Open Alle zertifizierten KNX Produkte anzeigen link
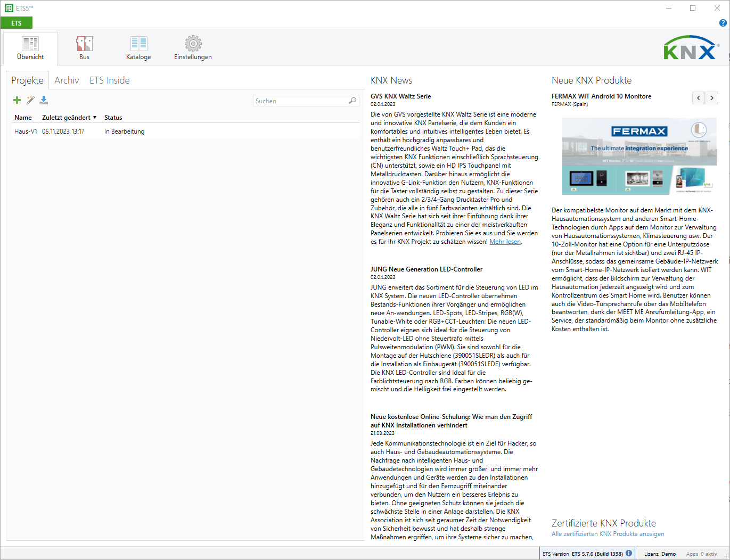The height and width of the screenshot is (560, 730). point(608,534)
